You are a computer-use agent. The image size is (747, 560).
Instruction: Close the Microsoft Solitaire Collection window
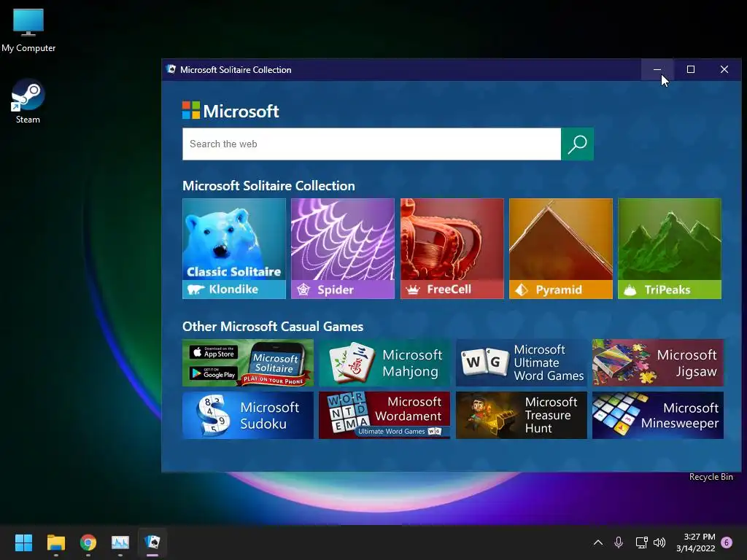click(x=724, y=69)
